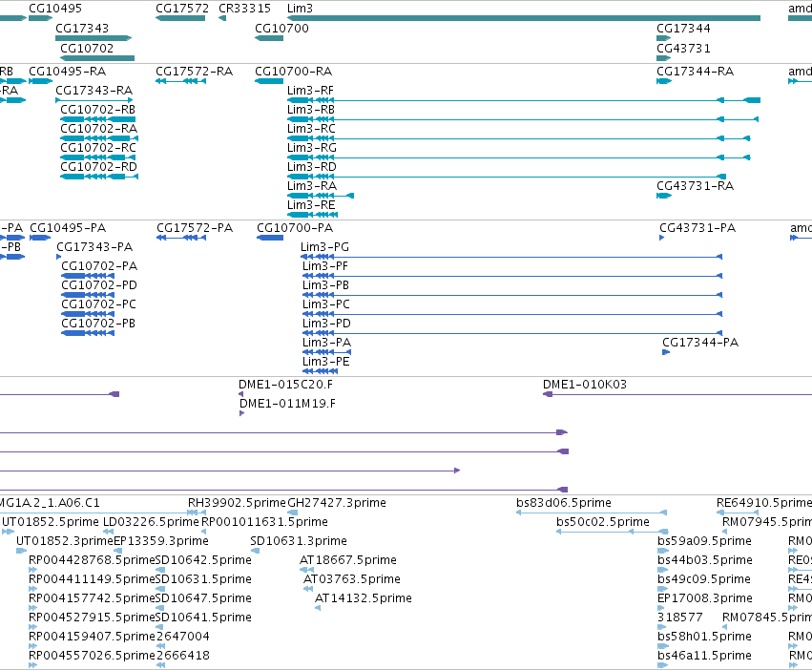Click the Lim3-RB transcript label
Screen dimensions: 812x670
pyautogui.click(x=311, y=110)
